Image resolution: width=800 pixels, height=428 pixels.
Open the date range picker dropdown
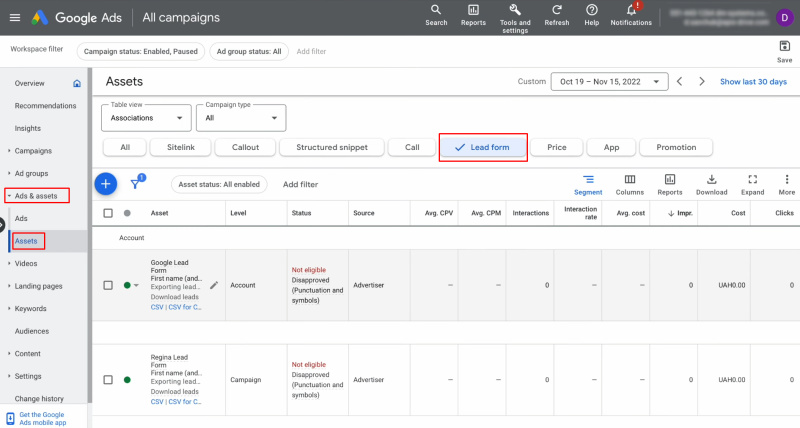(x=609, y=82)
